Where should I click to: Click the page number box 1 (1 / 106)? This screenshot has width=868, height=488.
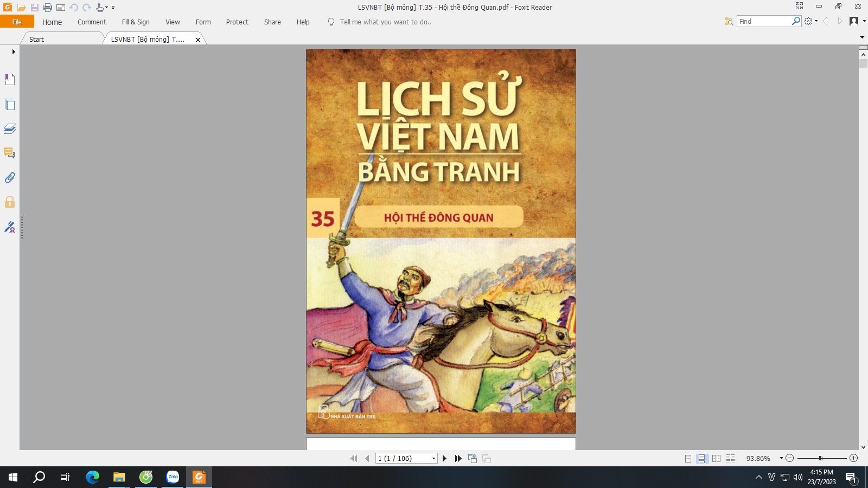click(x=406, y=458)
